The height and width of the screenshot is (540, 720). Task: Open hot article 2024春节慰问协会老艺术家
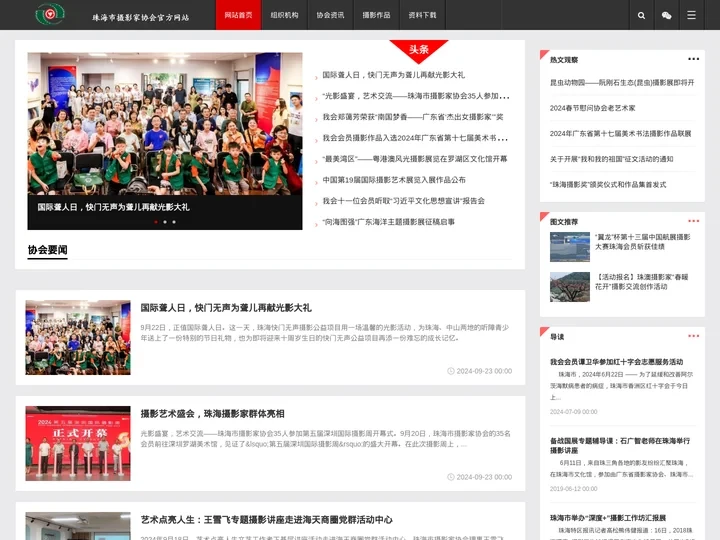pos(592,108)
